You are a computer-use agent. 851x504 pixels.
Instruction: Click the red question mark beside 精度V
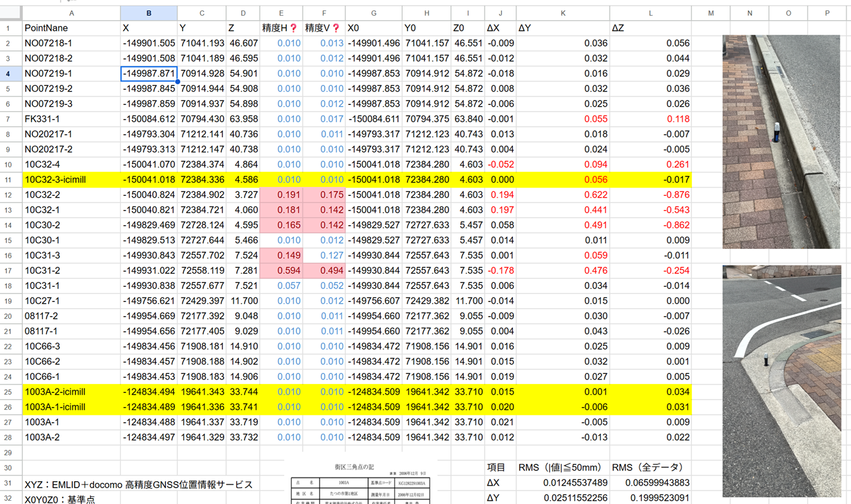[x=336, y=28]
